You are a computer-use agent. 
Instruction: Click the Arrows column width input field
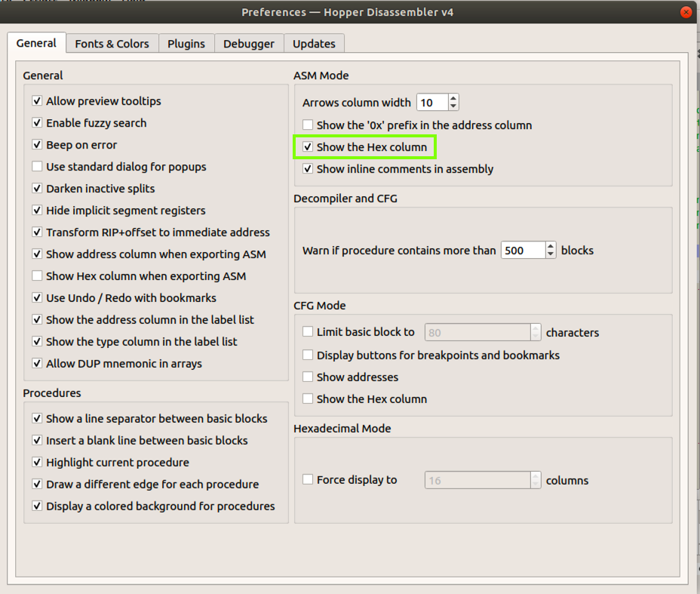coord(431,103)
